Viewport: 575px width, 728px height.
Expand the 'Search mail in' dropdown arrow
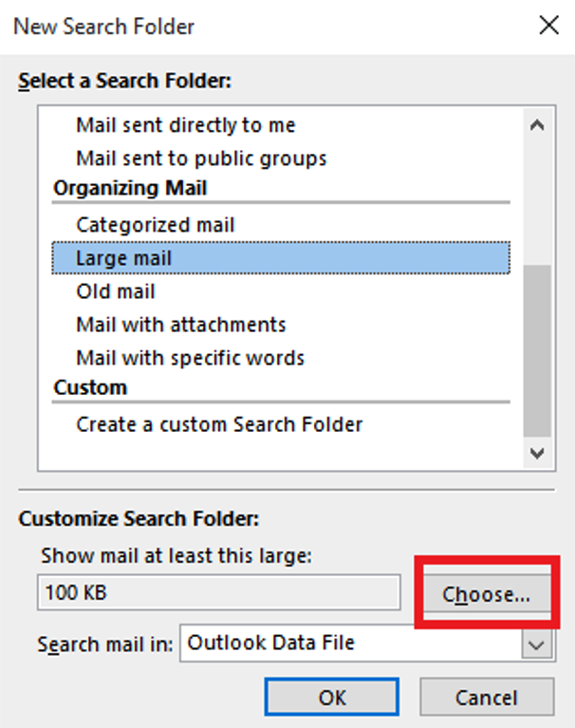click(537, 644)
